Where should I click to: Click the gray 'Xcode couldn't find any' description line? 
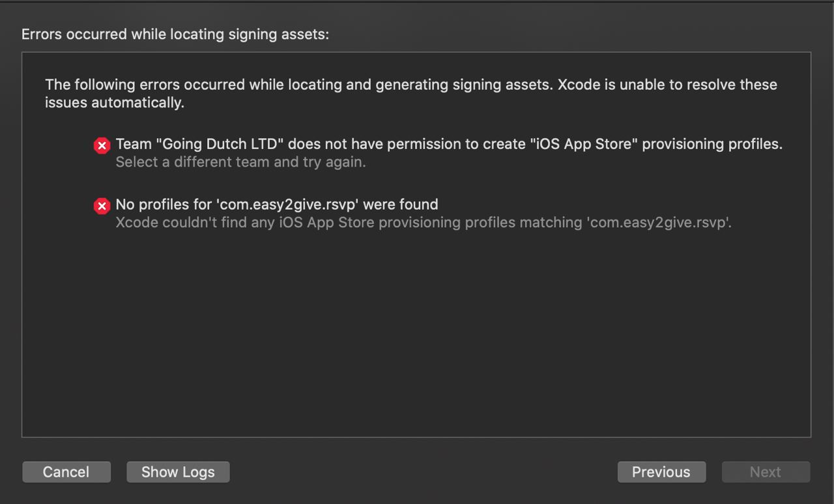424,223
